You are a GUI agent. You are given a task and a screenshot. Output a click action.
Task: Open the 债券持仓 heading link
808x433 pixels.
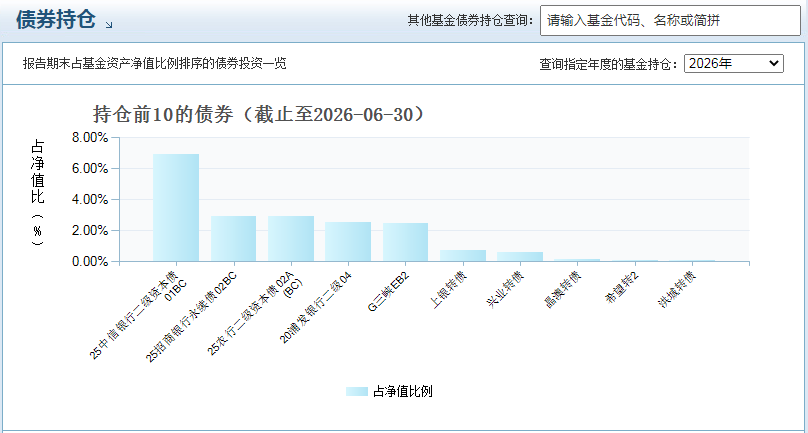tap(56, 20)
